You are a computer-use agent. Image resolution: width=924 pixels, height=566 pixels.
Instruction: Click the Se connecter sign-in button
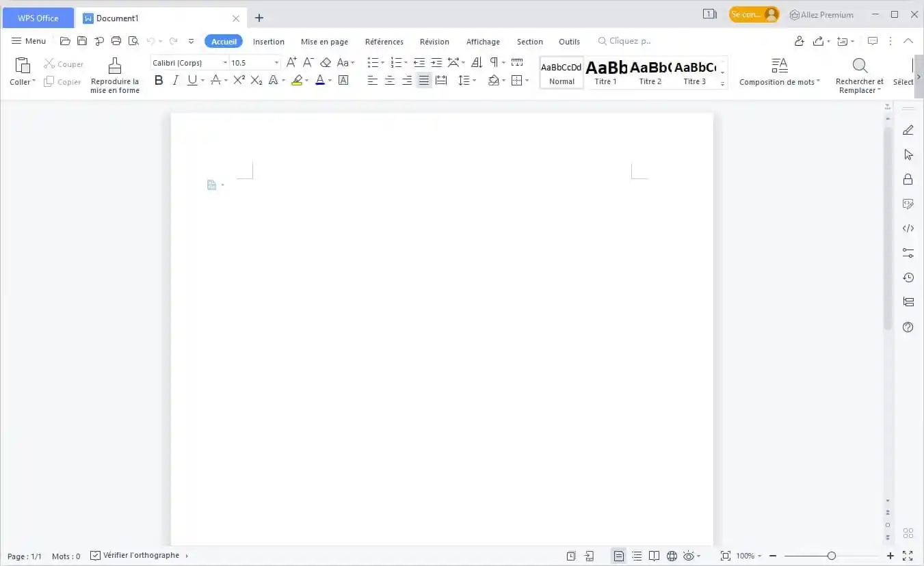tap(754, 14)
